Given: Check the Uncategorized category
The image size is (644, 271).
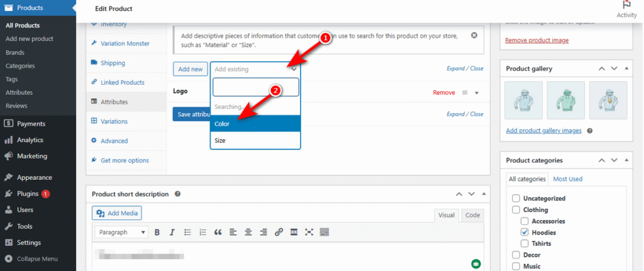Looking at the screenshot, I should pyautogui.click(x=516, y=198).
